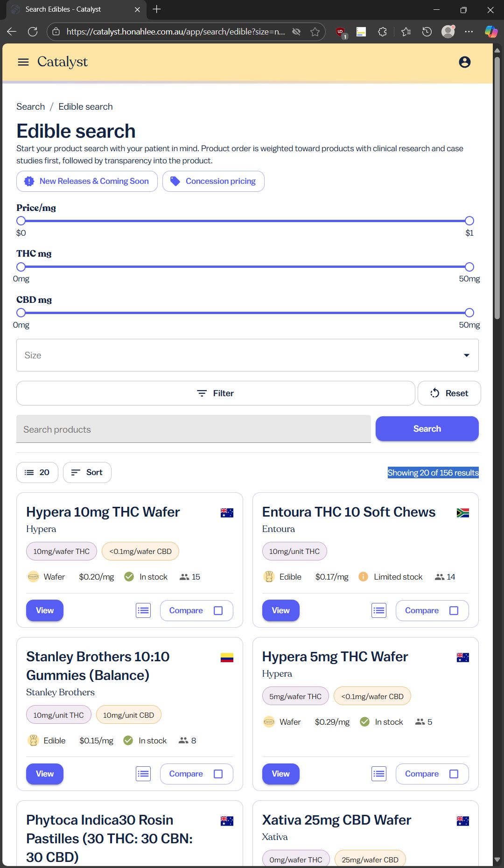
Task: Tick Compare checkbox for Stanley Brothers 10:10 Gummies
Action: click(218, 774)
